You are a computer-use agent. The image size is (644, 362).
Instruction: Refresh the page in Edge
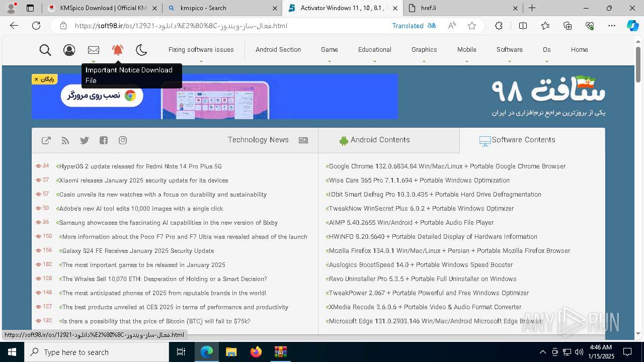[x=36, y=26]
